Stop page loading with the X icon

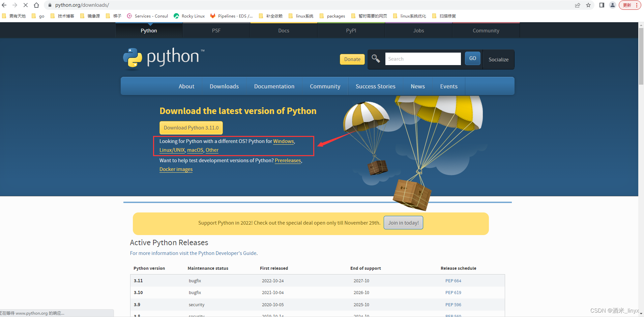point(26,5)
